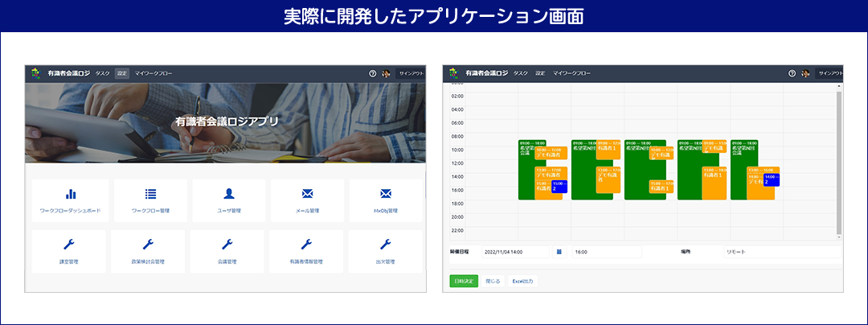
Task: Open the ユーザ管理 person icon tile
Action: (229, 200)
